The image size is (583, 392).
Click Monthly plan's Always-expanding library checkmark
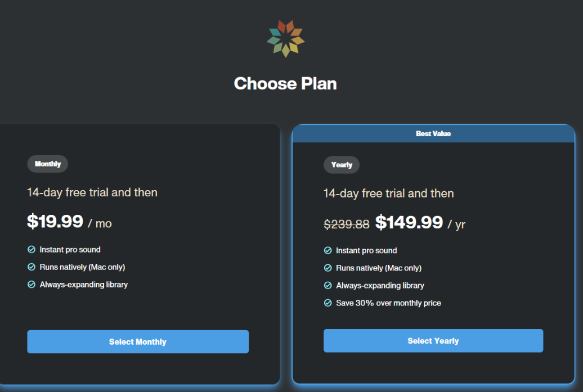tap(32, 285)
